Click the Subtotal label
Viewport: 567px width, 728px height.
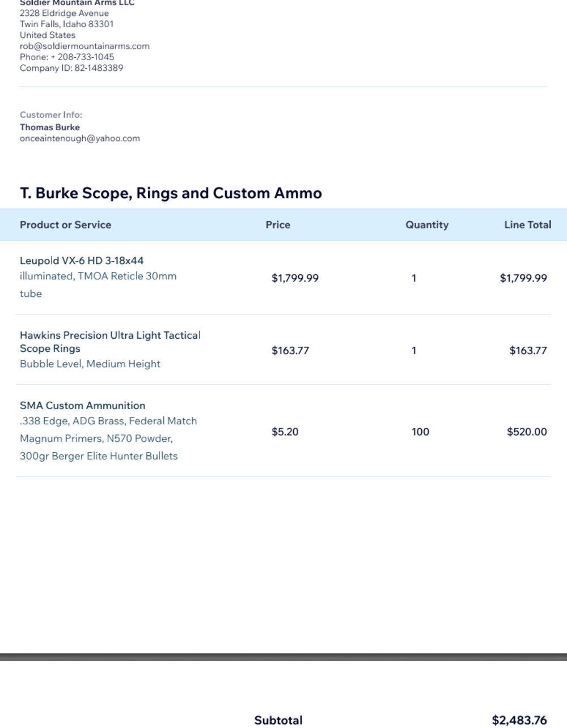tap(278, 720)
